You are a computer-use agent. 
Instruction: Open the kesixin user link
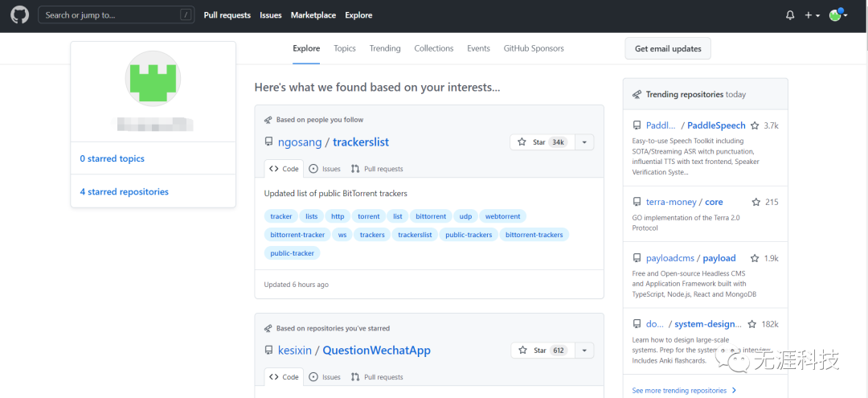click(x=294, y=351)
